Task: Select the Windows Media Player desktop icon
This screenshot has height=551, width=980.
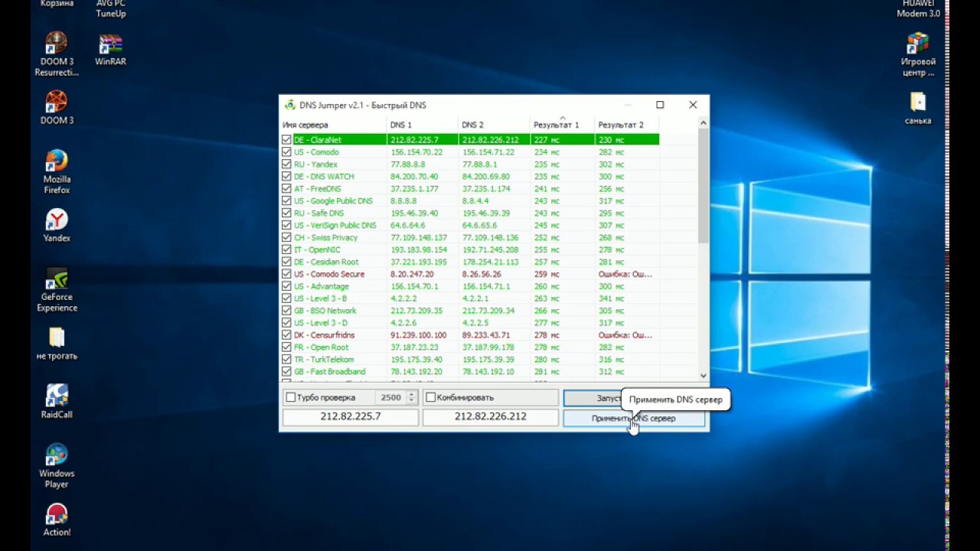Action: coord(57,465)
